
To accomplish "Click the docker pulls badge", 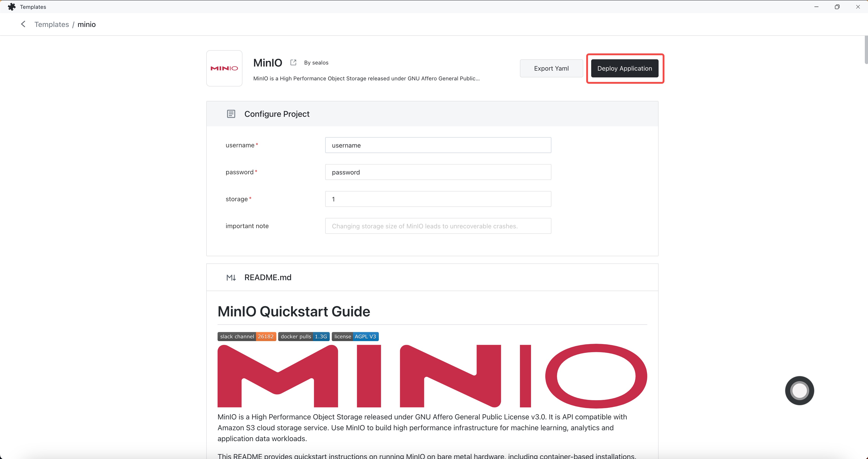I will (x=304, y=337).
